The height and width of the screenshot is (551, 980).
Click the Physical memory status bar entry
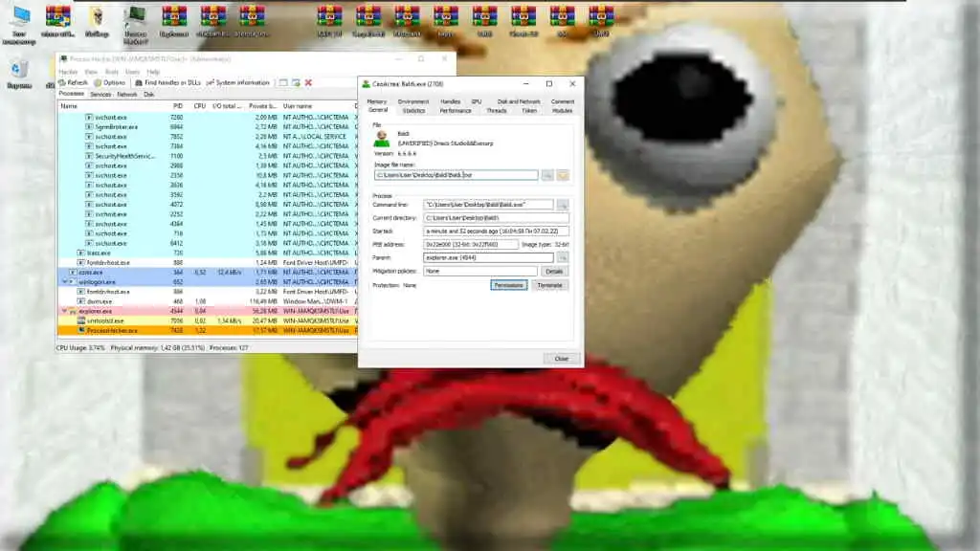coord(158,348)
